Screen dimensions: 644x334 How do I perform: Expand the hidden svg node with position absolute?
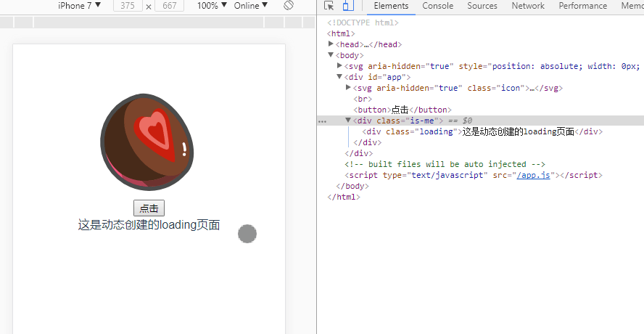(339, 65)
